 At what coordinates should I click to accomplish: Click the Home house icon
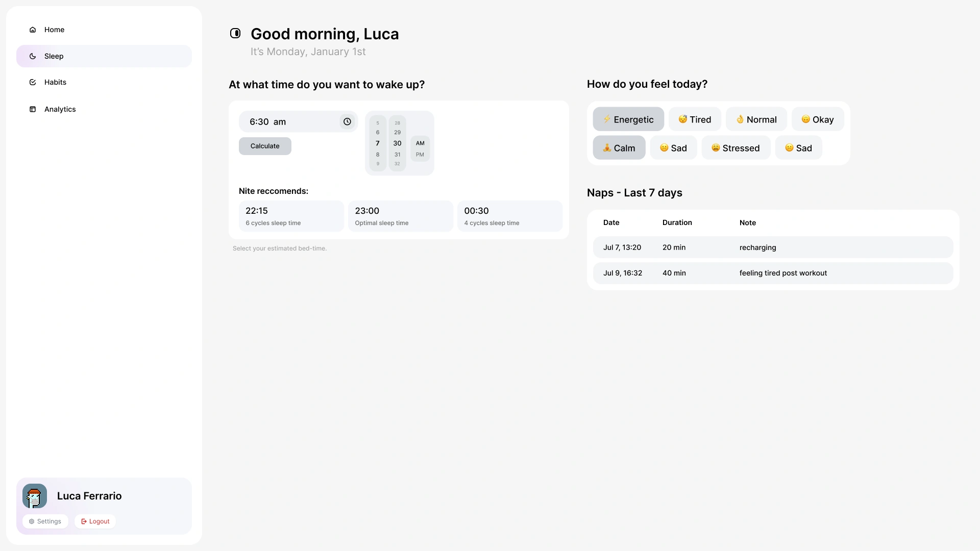click(33, 30)
